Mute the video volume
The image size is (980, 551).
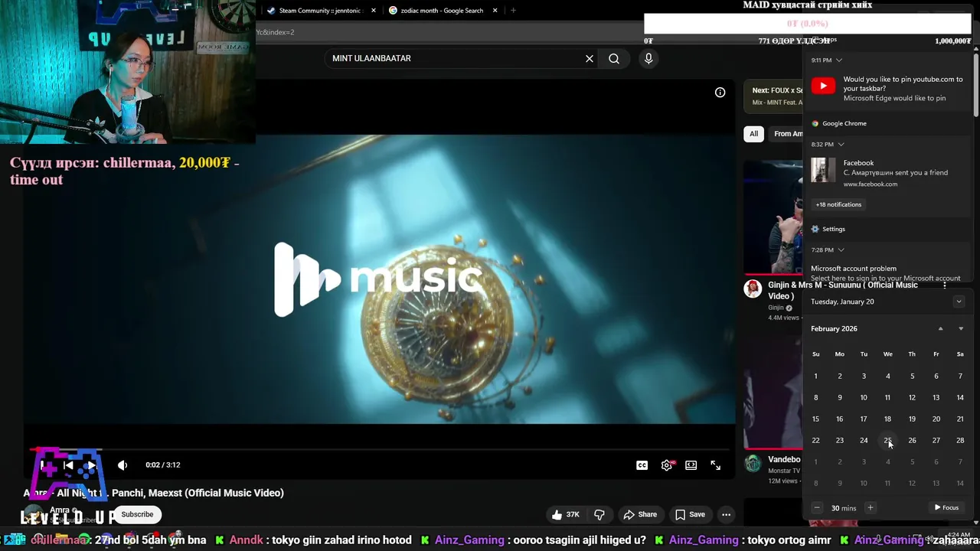122,465
